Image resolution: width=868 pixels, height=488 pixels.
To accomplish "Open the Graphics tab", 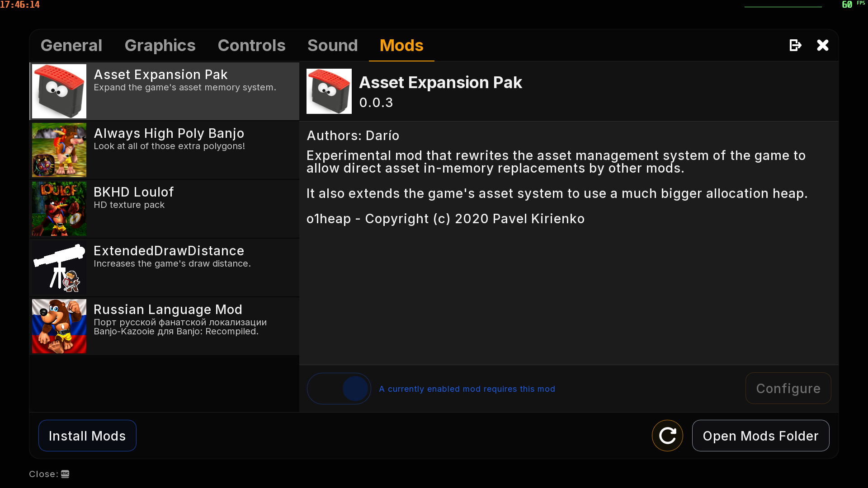I will [x=160, y=46].
